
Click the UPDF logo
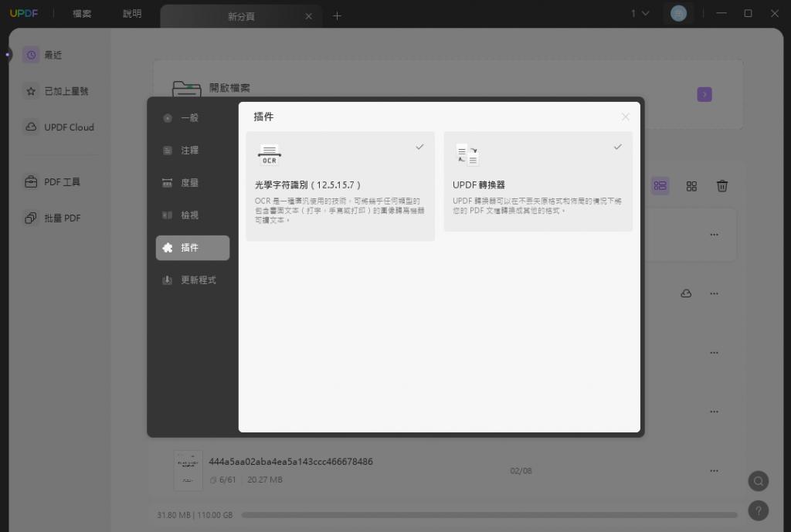[24, 14]
